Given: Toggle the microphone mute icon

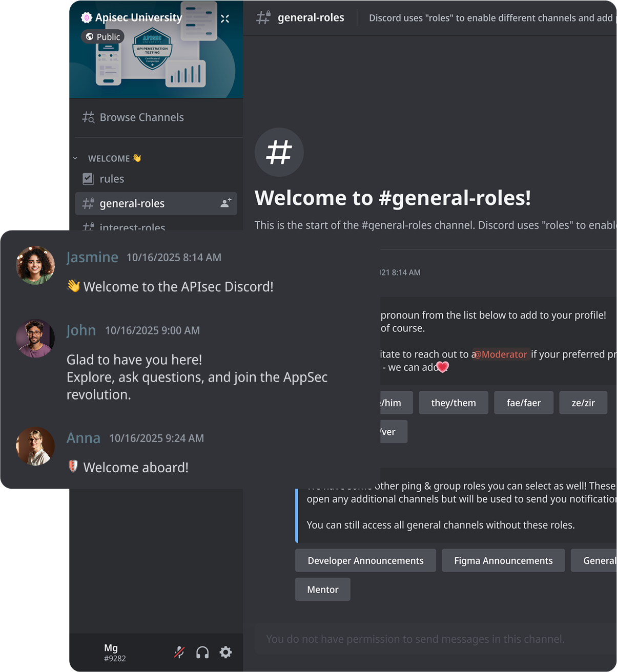Looking at the screenshot, I should (x=179, y=652).
